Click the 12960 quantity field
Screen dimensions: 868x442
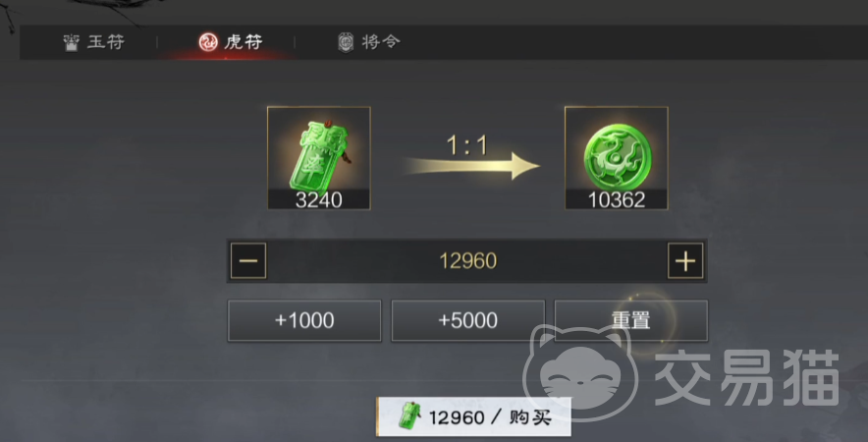pos(467,261)
